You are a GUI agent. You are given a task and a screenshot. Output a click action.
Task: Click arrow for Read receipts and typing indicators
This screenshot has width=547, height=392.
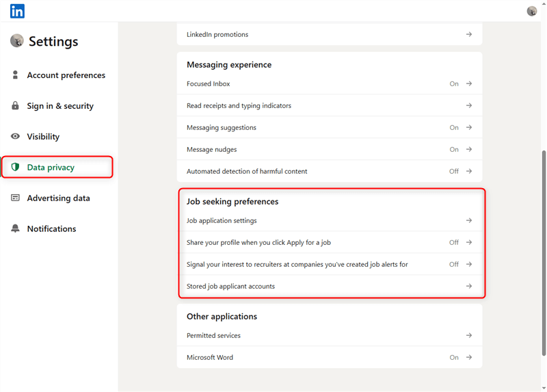pyautogui.click(x=469, y=105)
